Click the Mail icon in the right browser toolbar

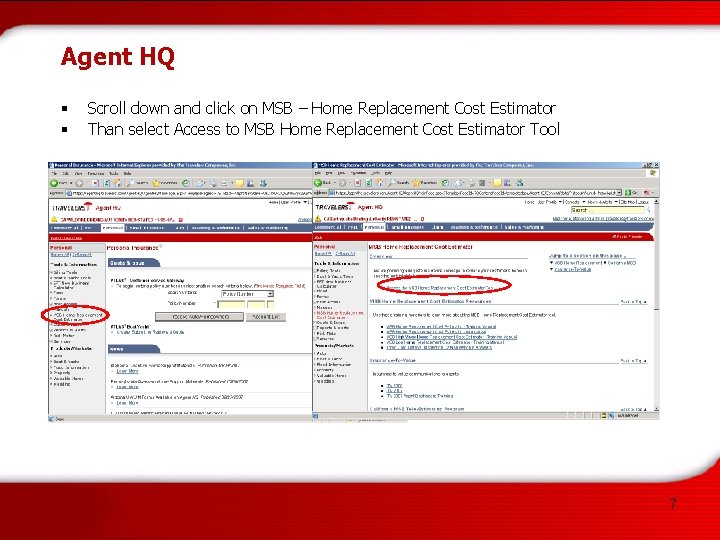[x=461, y=183]
